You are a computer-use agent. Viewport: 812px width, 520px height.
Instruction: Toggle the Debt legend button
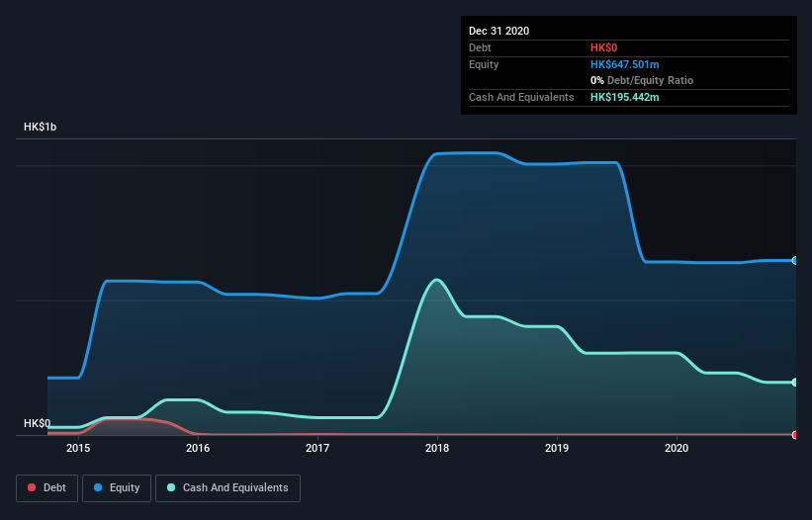click(x=46, y=488)
